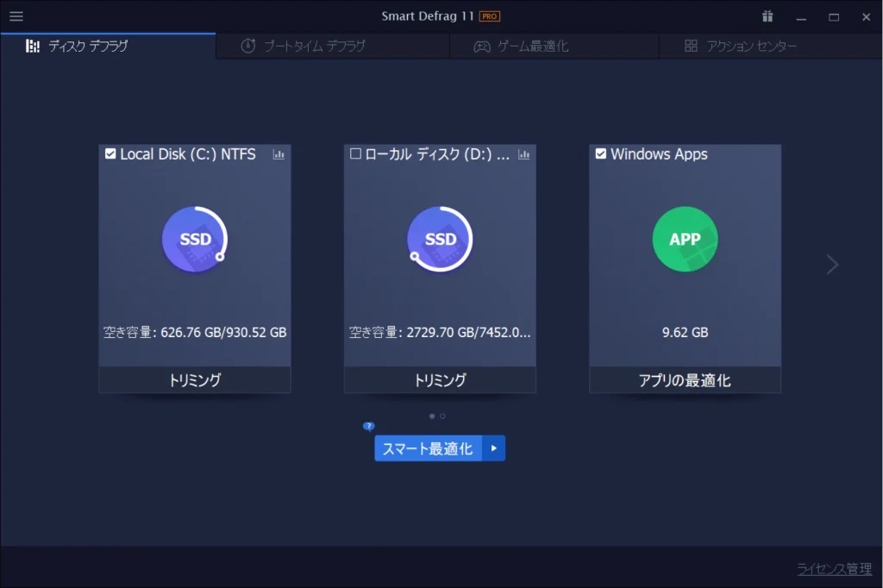
Task: Select the ディスク デフラグ tab
Action: [x=108, y=47]
